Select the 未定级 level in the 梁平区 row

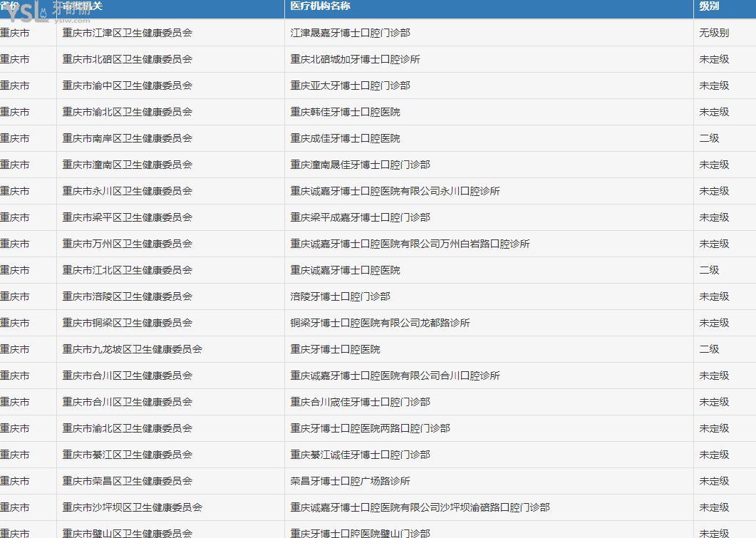tap(714, 217)
